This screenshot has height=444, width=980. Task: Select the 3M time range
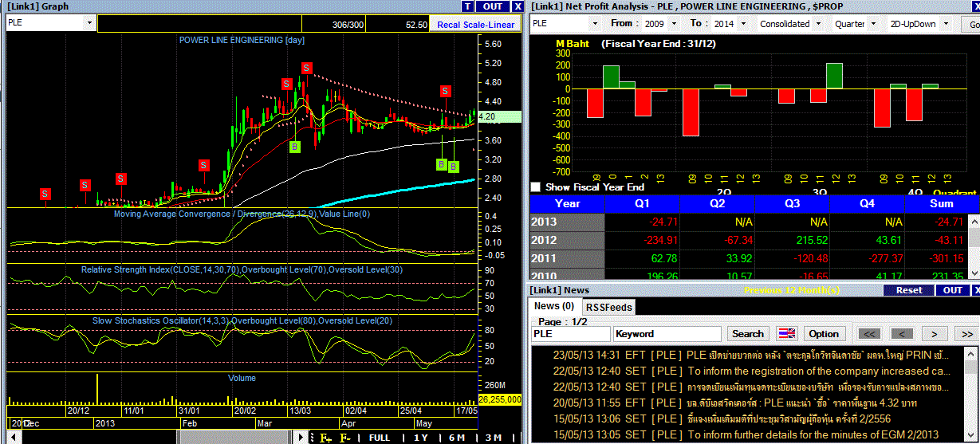pyautogui.click(x=494, y=438)
